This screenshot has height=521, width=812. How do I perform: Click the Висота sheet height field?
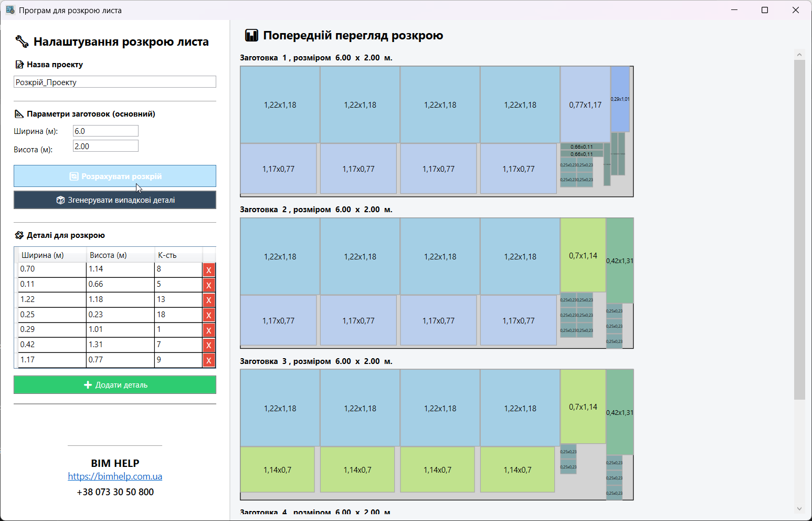(106, 147)
